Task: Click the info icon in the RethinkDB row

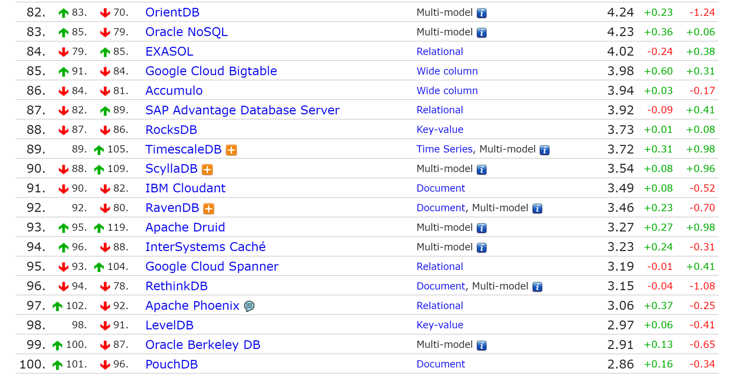Action: pyautogui.click(x=537, y=287)
